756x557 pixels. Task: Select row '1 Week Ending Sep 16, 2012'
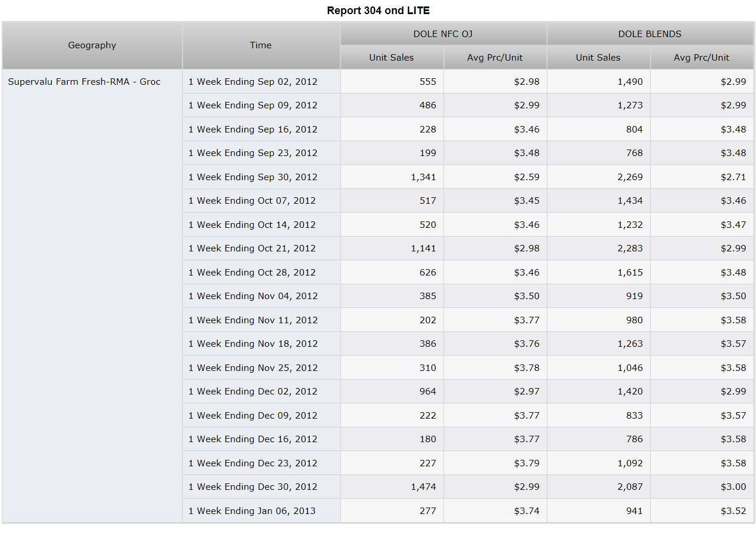pos(261,129)
